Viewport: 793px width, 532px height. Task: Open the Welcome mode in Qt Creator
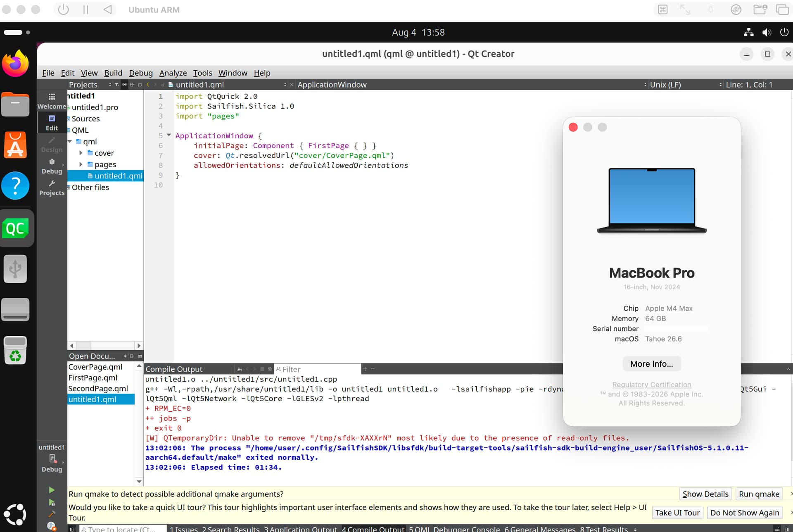coord(52,101)
